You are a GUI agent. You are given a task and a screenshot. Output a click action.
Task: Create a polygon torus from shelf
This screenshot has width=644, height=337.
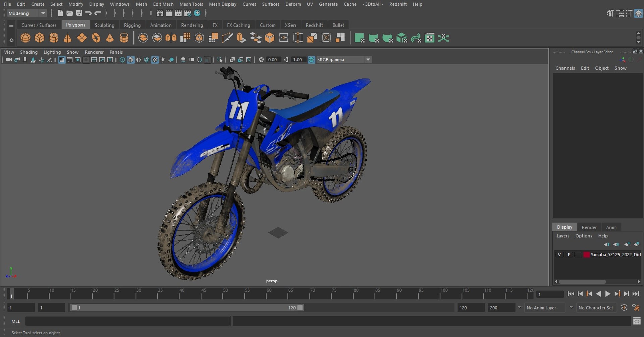[96, 38]
